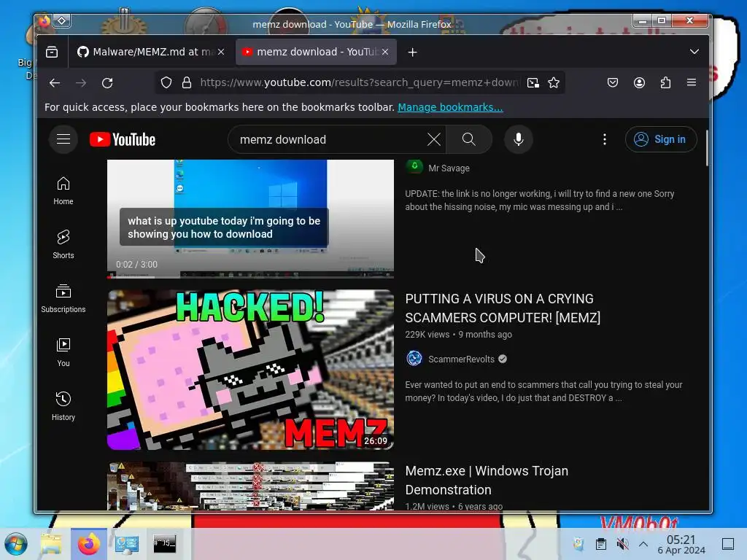Screen dimensions: 747x560
Task: Open the Windows Start button
Action: click(16, 544)
